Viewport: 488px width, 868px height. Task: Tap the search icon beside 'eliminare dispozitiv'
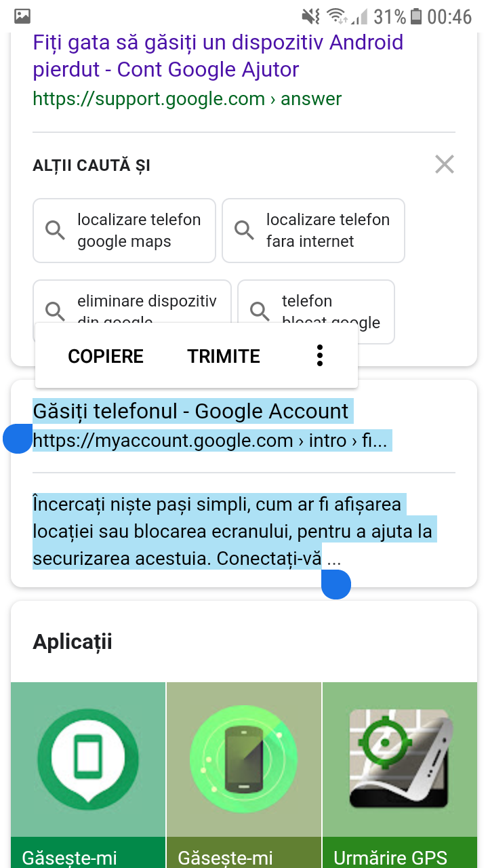pos(56,311)
